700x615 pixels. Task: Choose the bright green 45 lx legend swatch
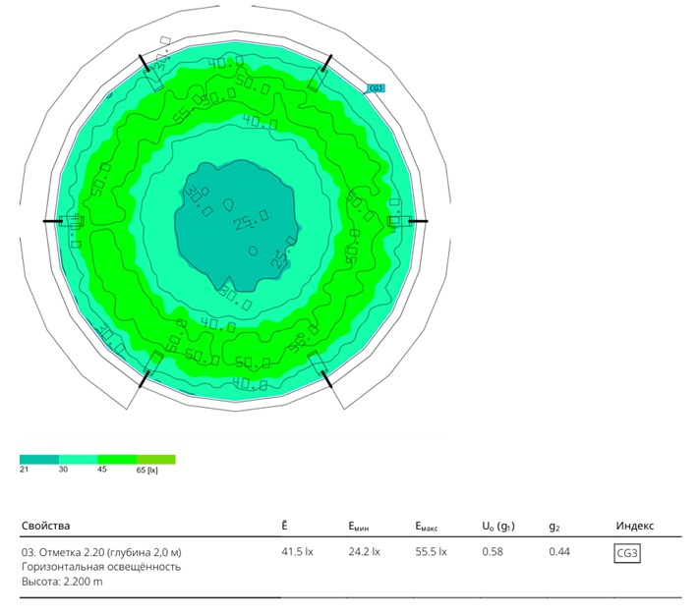coord(117,459)
